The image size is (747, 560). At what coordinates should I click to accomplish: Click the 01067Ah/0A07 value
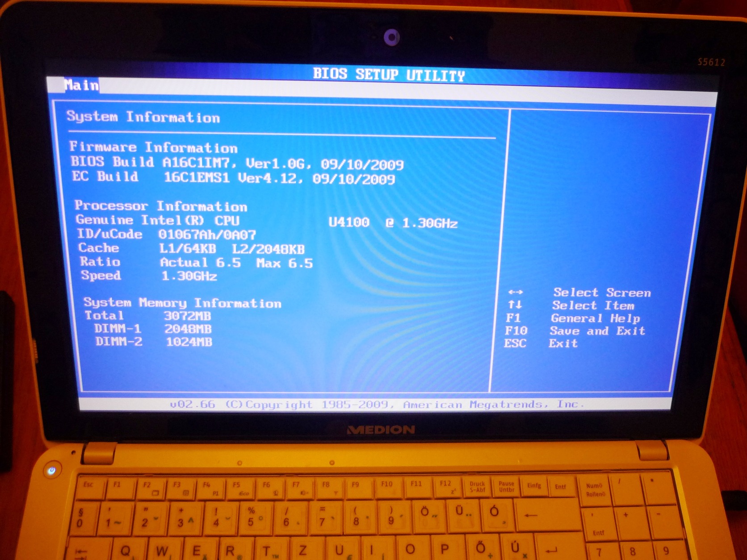pos(207,235)
